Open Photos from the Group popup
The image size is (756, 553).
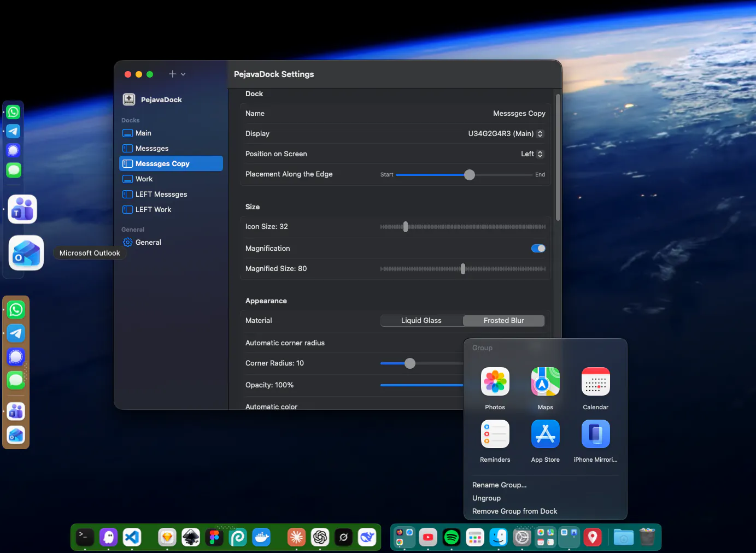point(495,381)
